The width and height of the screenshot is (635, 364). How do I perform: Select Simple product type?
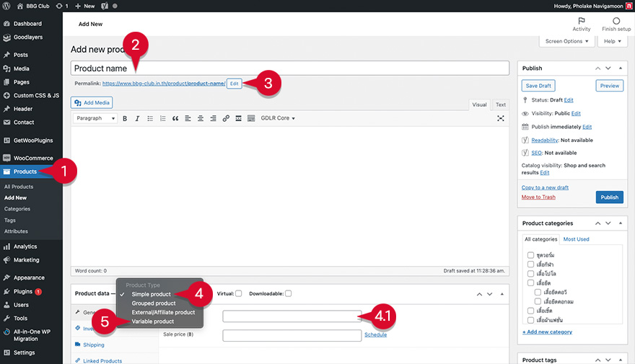[151, 294]
